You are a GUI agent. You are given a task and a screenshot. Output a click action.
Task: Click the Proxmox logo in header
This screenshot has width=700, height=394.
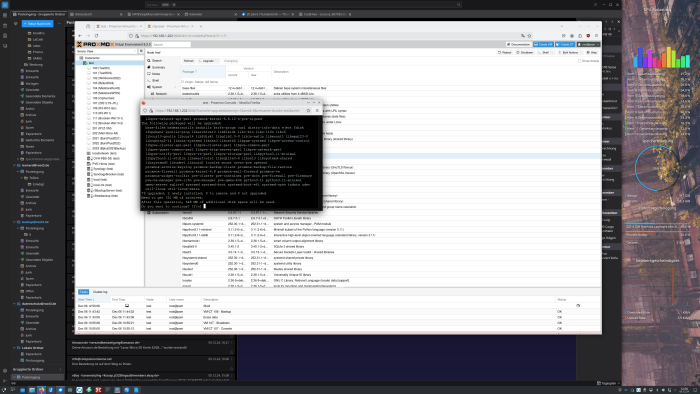click(x=96, y=44)
